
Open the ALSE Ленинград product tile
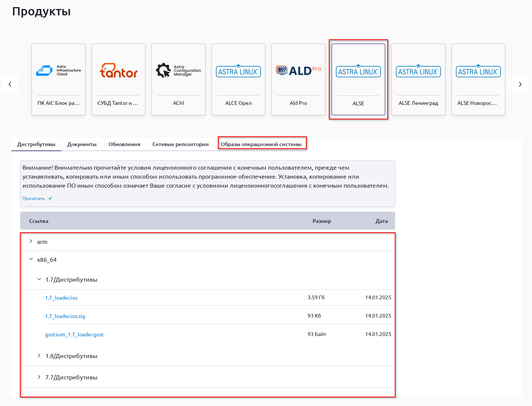[x=418, y=79]
